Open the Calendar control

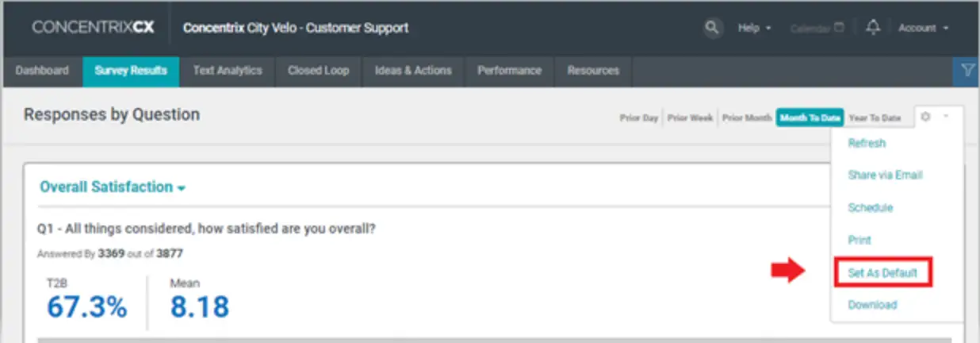(817, 28)
